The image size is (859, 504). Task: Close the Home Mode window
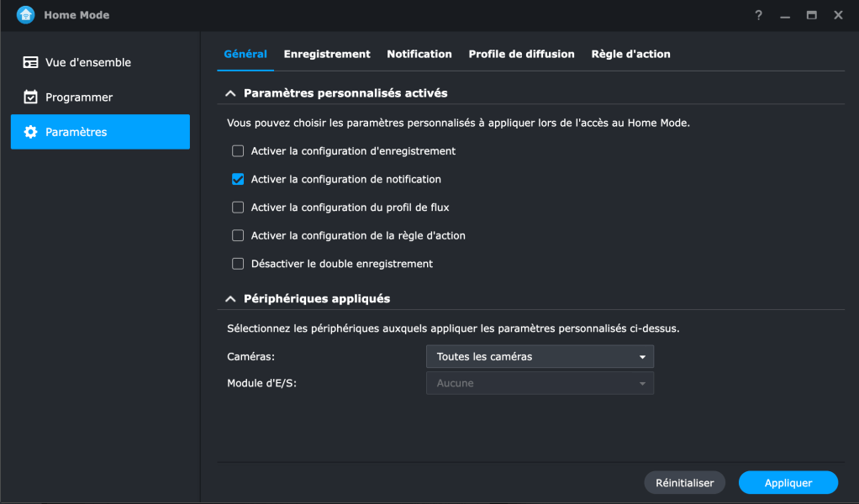[x=838, y=15]
